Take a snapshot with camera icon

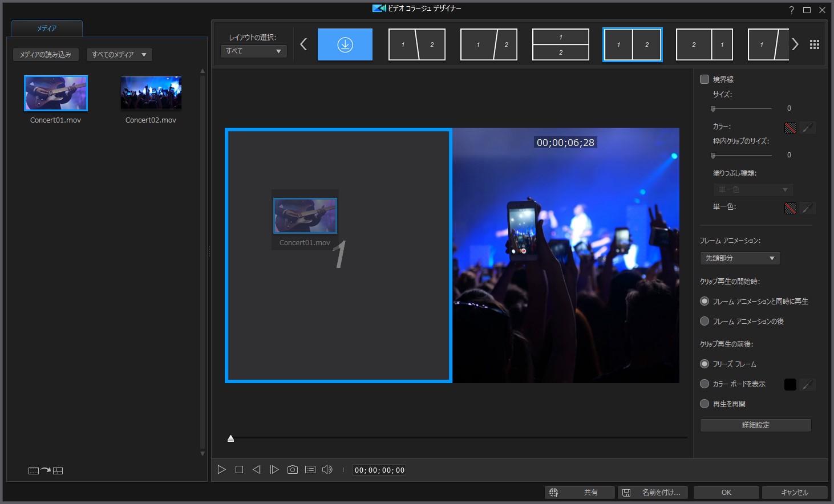[292, 470]
